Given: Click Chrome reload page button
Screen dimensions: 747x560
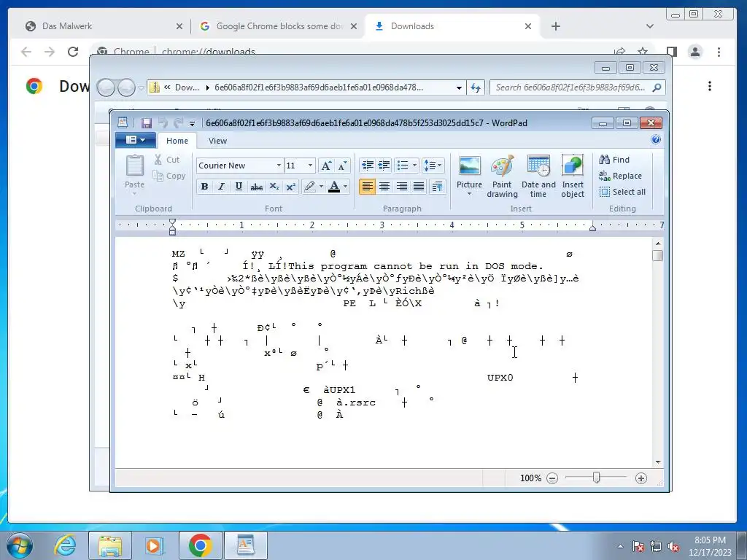Looking at the screenshot, I should 72,52.
